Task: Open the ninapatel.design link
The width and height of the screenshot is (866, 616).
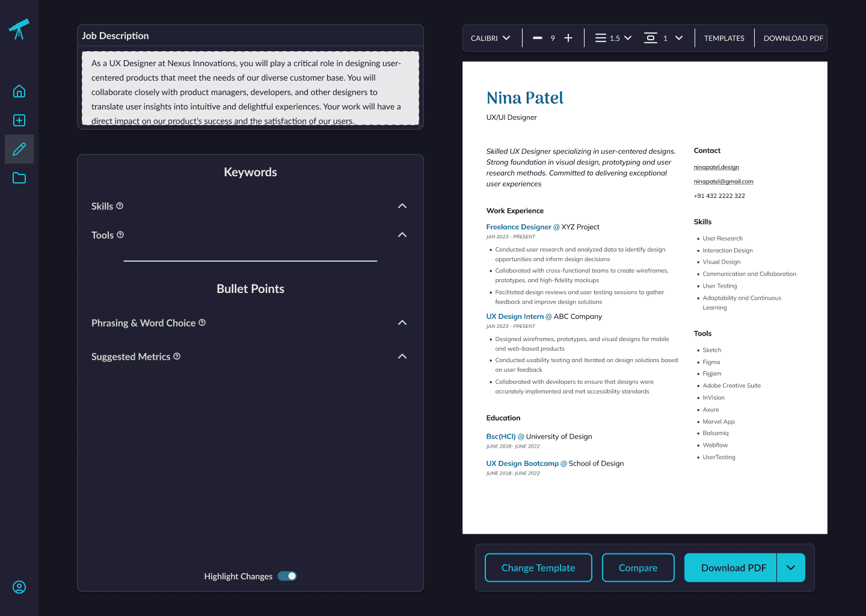Action: tap(716, 167)
